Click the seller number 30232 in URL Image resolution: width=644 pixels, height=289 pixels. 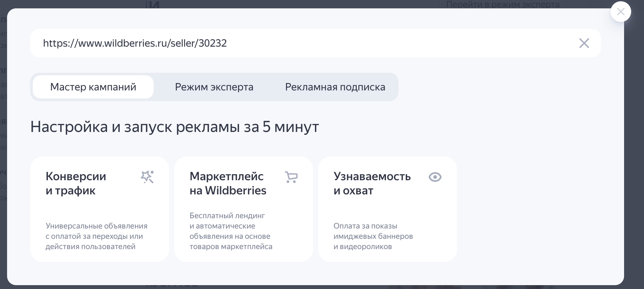[x=212, y=43]
